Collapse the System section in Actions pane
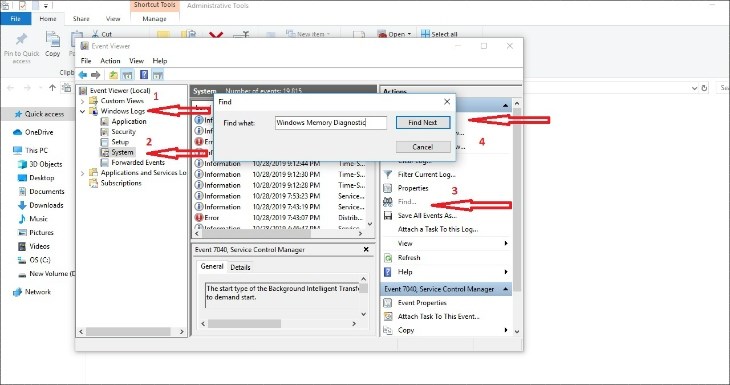The image size is (730, 385). pos(506,106)
